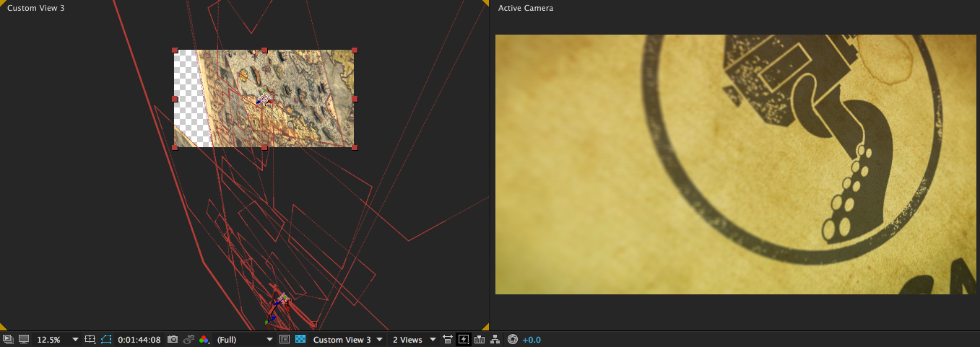The image size is (980, 347).
Task: Click the top-left corner handle of selected layer
Action: click(175, 50)
